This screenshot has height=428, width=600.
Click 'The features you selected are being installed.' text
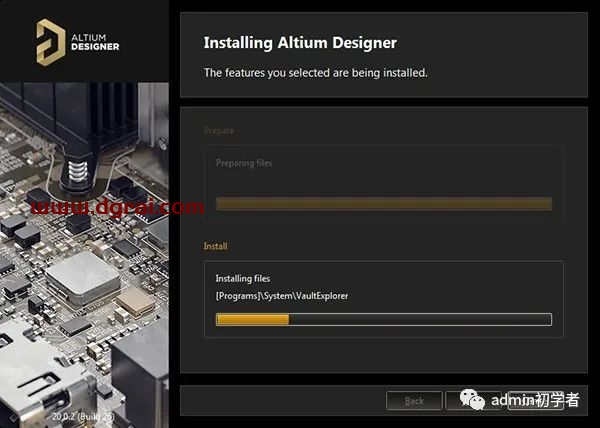coord(316,72)
